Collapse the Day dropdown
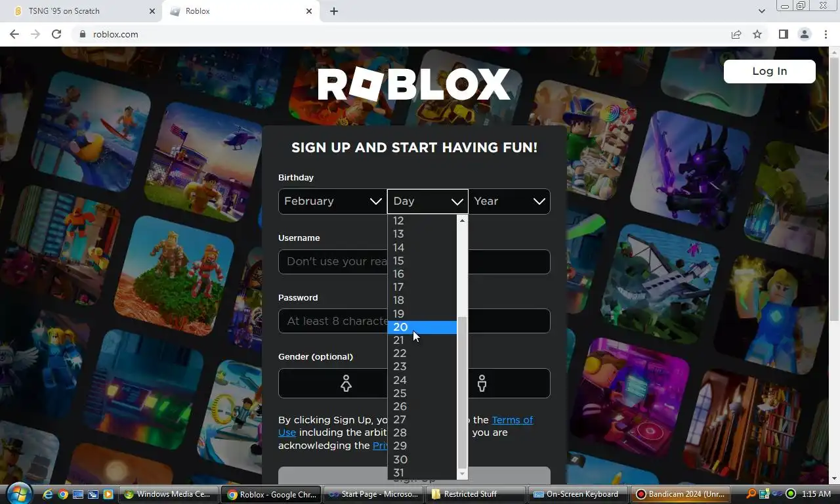Image resolution: width=840 pixels, height=504 pixels. 428,201
